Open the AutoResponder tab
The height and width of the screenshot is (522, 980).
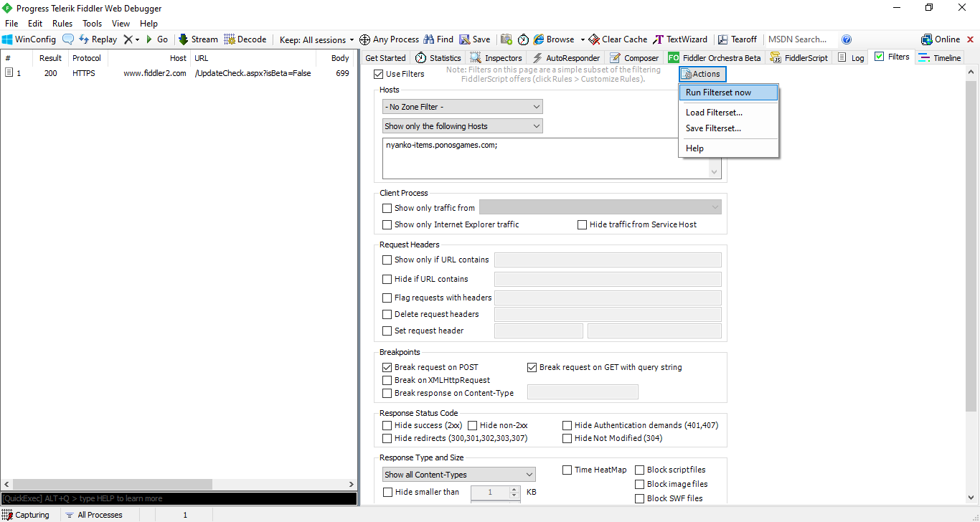point(566,58)
